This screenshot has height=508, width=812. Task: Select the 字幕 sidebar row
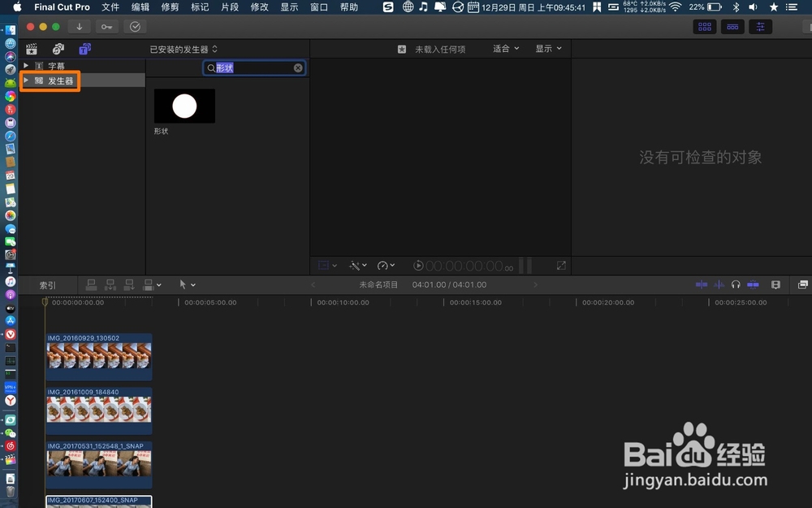pos(82,66)
